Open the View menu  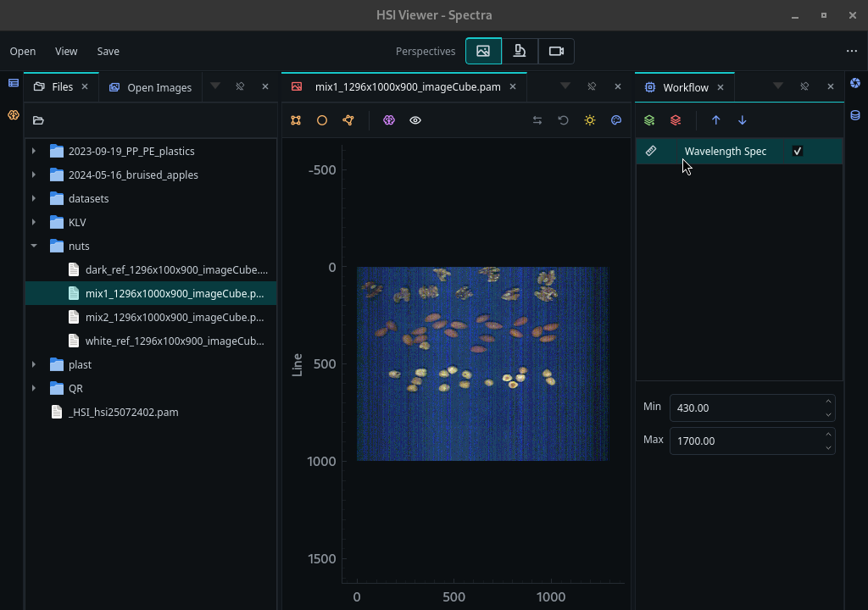[66, 51]
